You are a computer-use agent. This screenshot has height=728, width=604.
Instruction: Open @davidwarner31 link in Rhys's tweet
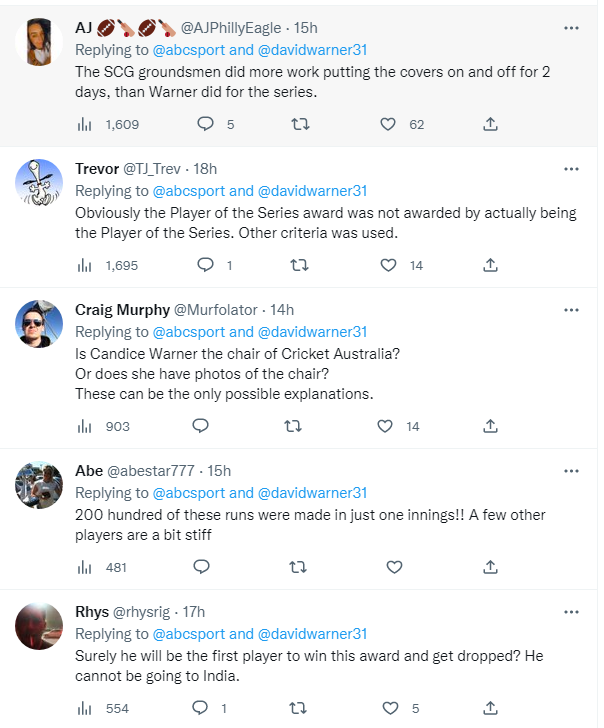[x=313, y=634]
